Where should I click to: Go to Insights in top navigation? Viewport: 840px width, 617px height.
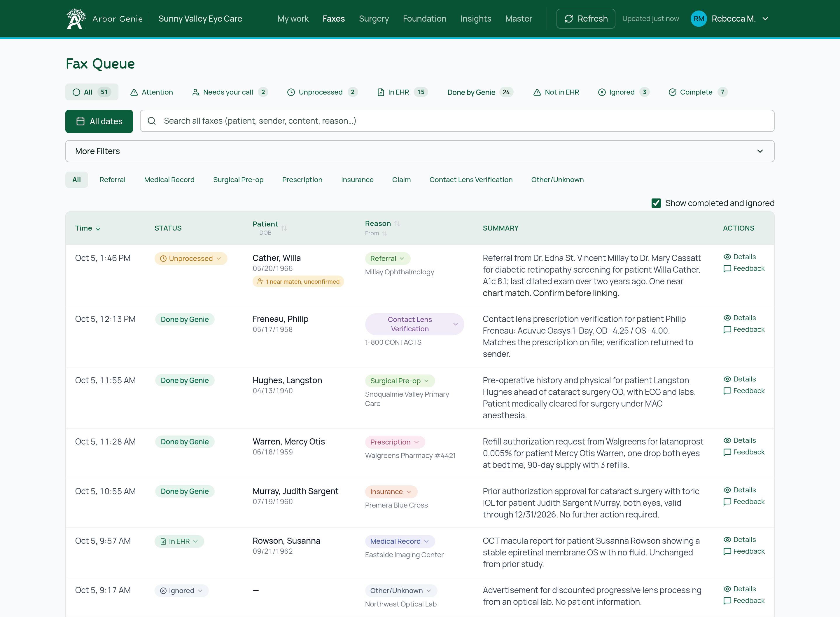point(475,19)
